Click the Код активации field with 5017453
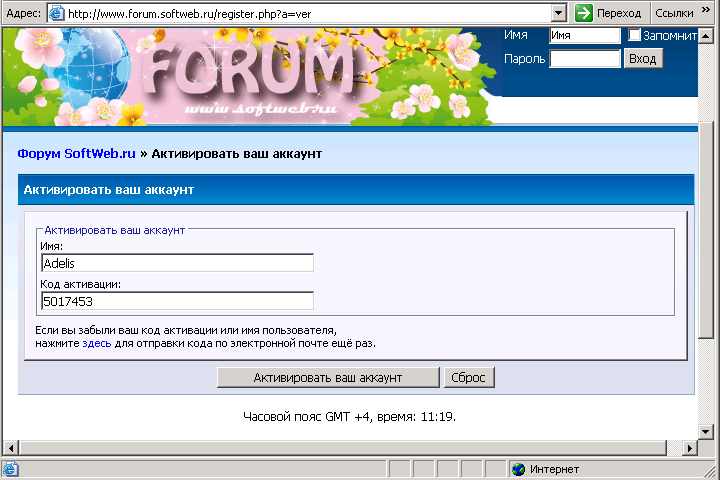 177,301
